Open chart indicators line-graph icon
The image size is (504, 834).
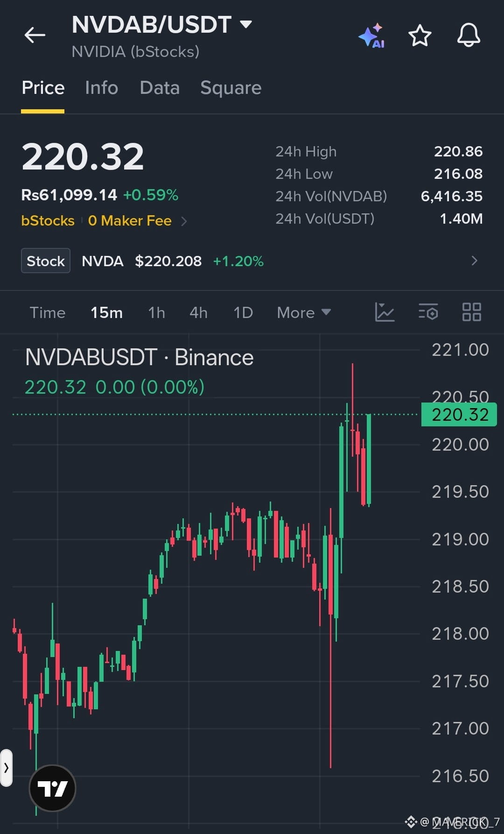[385, 312]
